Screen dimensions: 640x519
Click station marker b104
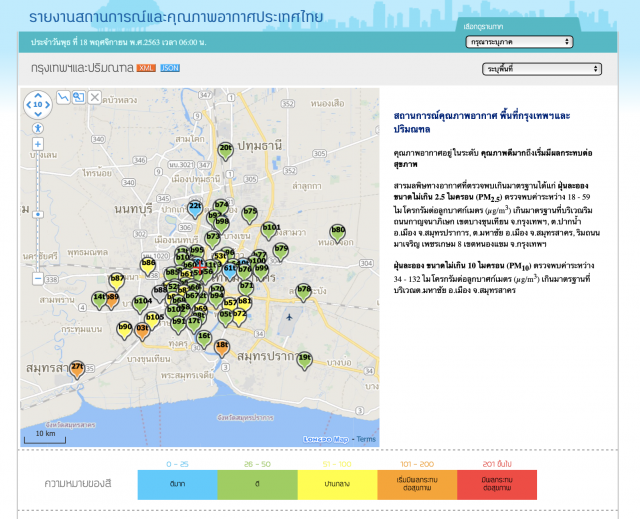(x=141, y=303)
